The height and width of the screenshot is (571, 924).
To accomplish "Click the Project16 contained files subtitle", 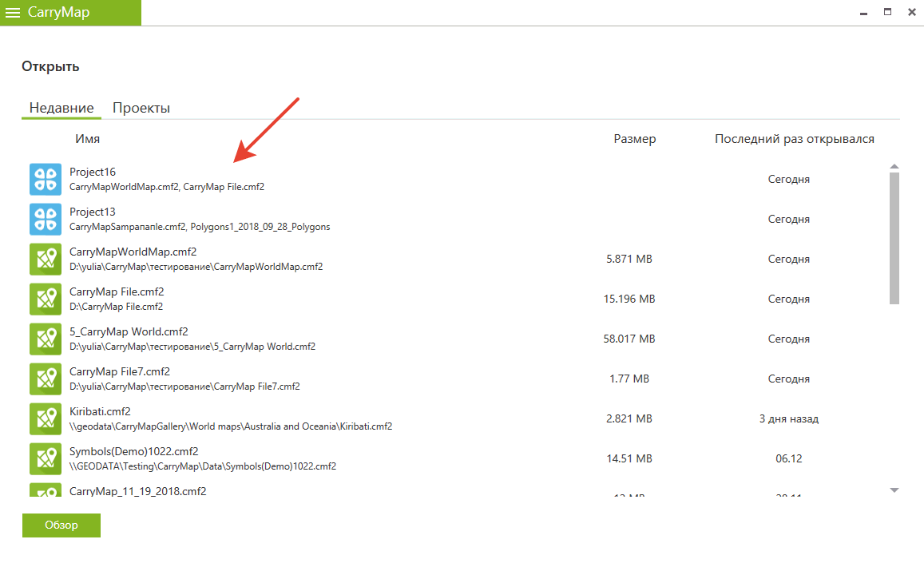I will (167, 187).
